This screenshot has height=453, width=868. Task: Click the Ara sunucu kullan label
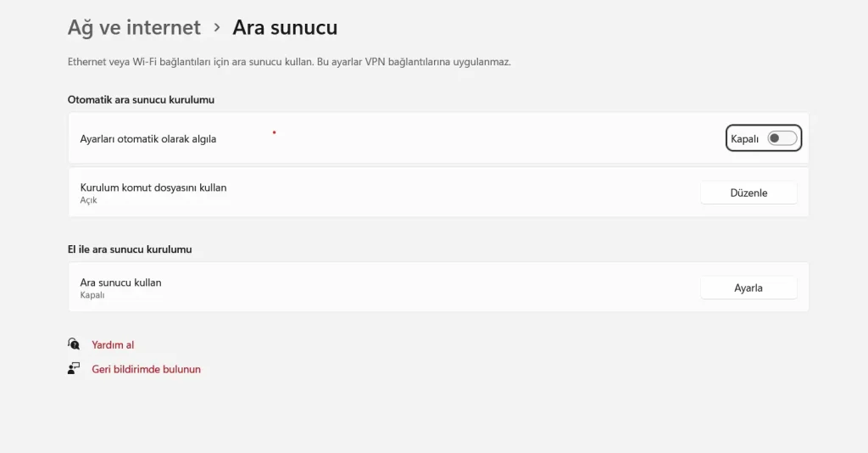click(x=120, y=282)
